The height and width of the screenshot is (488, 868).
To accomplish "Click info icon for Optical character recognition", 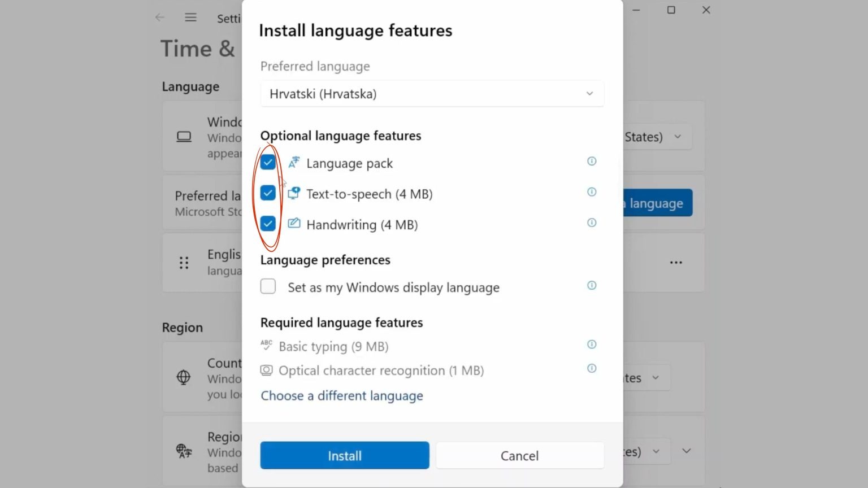I will coord(592,368).
